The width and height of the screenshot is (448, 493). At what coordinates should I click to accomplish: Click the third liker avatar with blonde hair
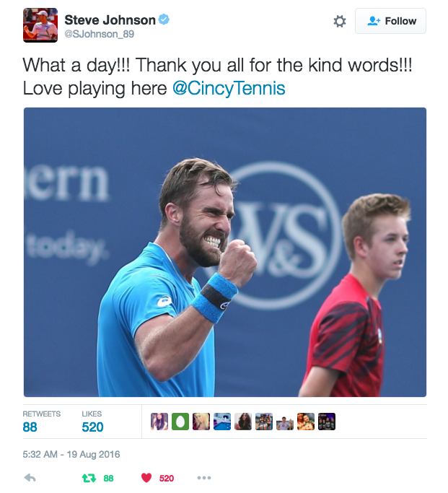201,422
